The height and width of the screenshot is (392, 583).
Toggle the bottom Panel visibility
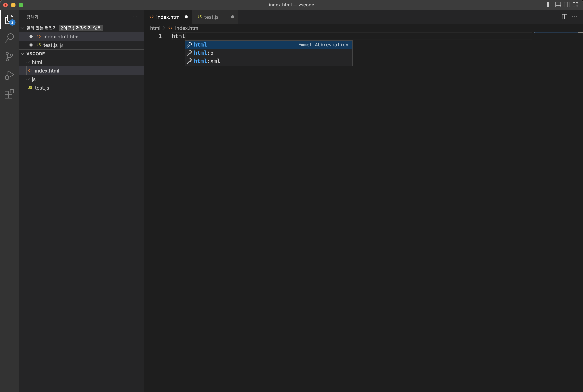[558, 5]
